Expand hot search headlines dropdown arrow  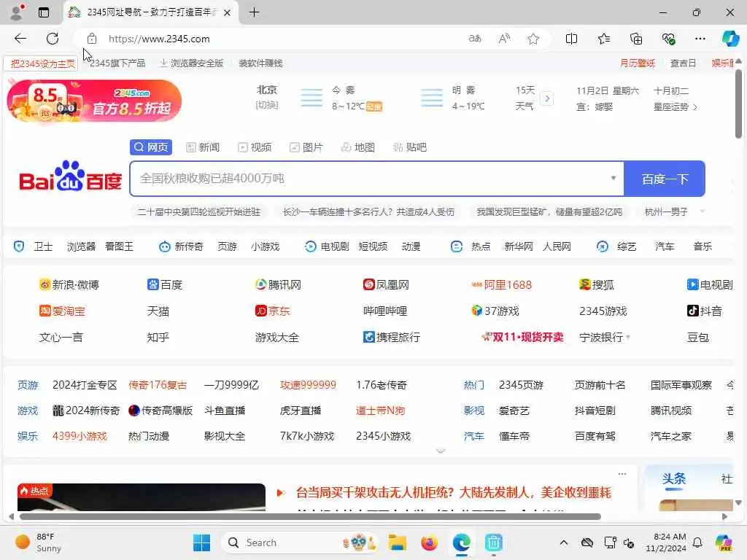tap(703, 211)
